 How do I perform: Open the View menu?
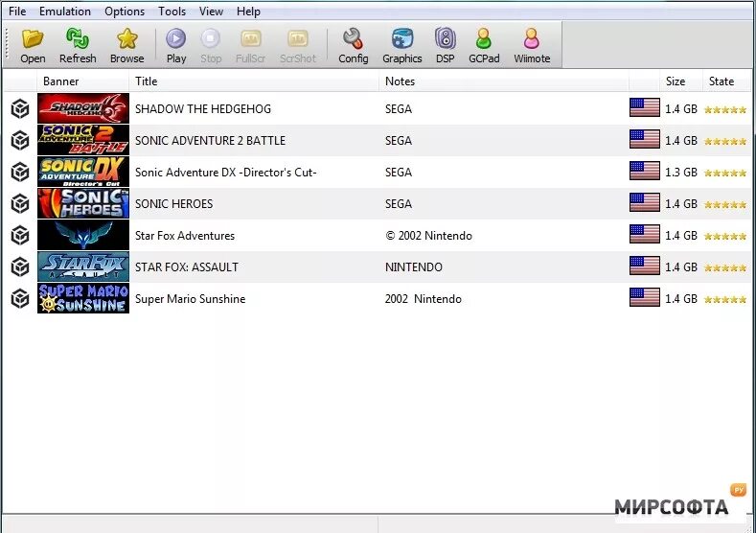[x=211, y=12]
